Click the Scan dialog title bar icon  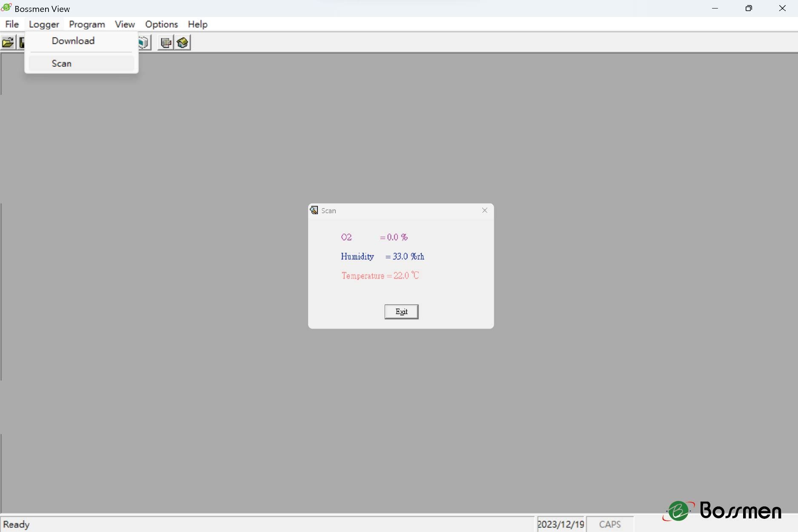point(314,211)
